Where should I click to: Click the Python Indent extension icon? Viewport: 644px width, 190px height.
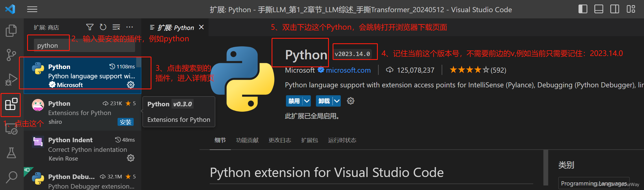pos(38,142)
